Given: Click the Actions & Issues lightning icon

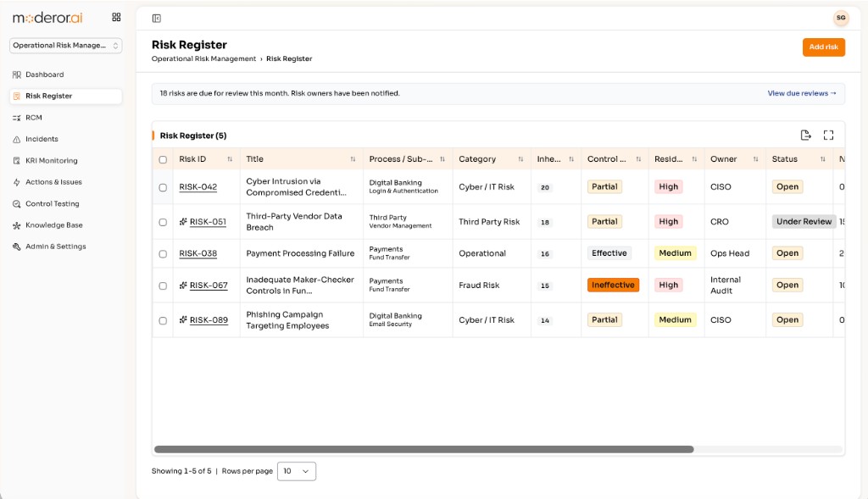Looking at the screenshot, I should pyautogui.click(x=17, y=182).
